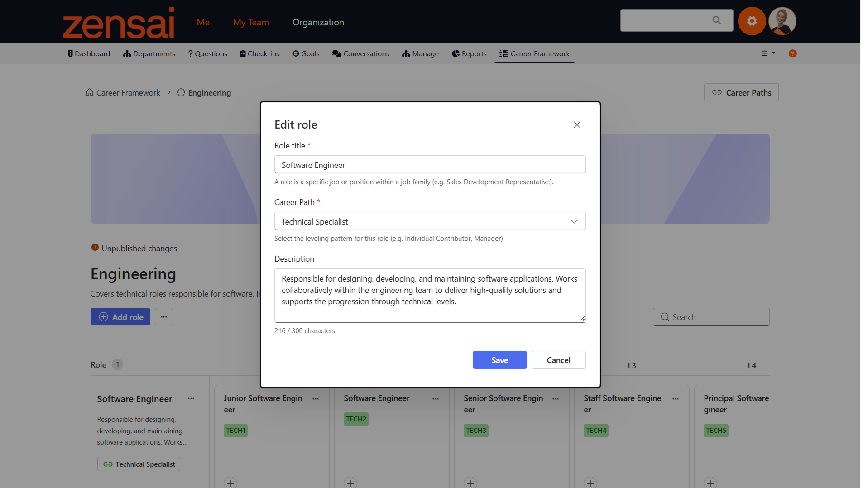
Task: Click the search magnifier icon in header
Action: click(x=716, y=20)
